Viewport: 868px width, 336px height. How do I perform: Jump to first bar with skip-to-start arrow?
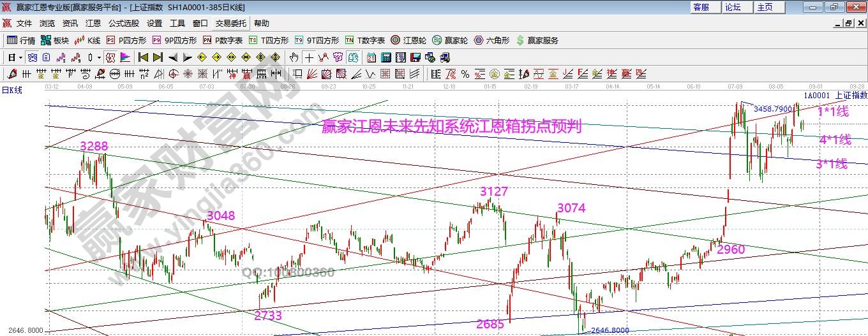(144, 57)
